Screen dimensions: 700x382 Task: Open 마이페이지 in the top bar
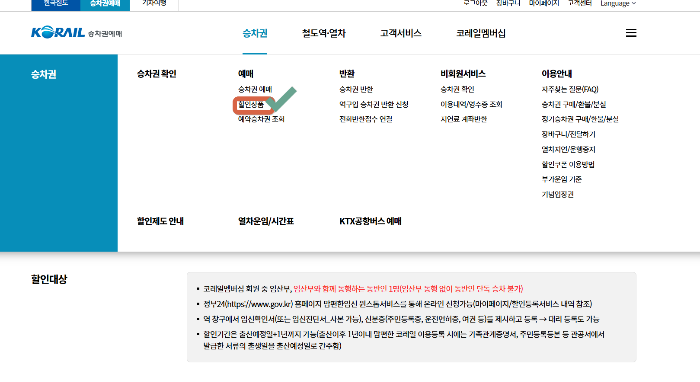[x=544, y=3]
